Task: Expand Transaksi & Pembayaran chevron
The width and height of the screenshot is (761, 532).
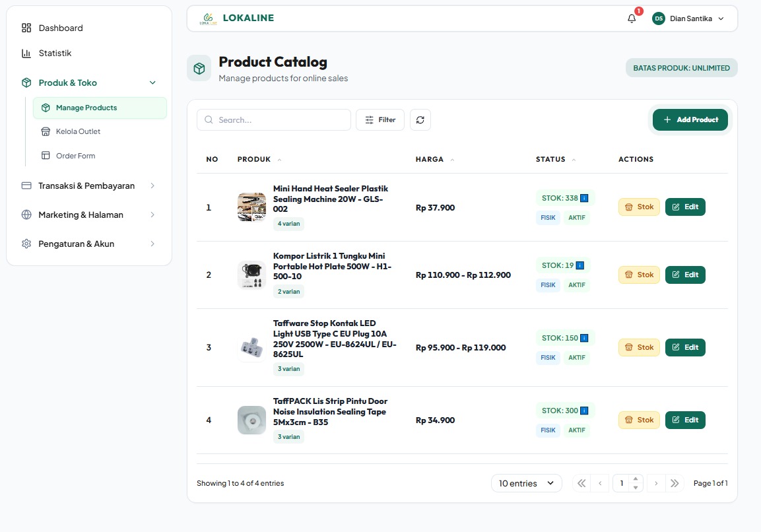Action: 152,185
